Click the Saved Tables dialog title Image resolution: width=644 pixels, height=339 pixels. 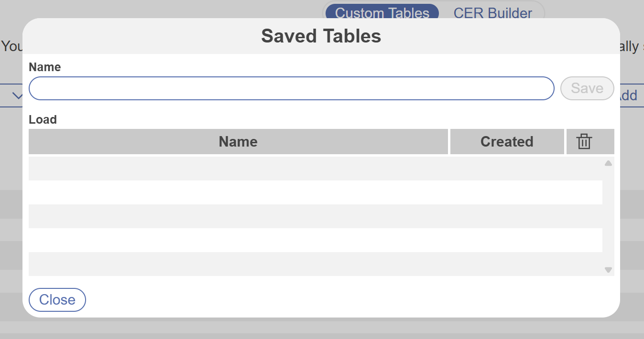(x=321, y=36)
